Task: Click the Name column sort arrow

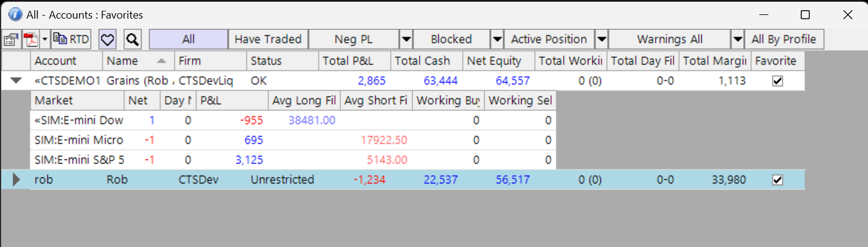Action: coord(161,61)
